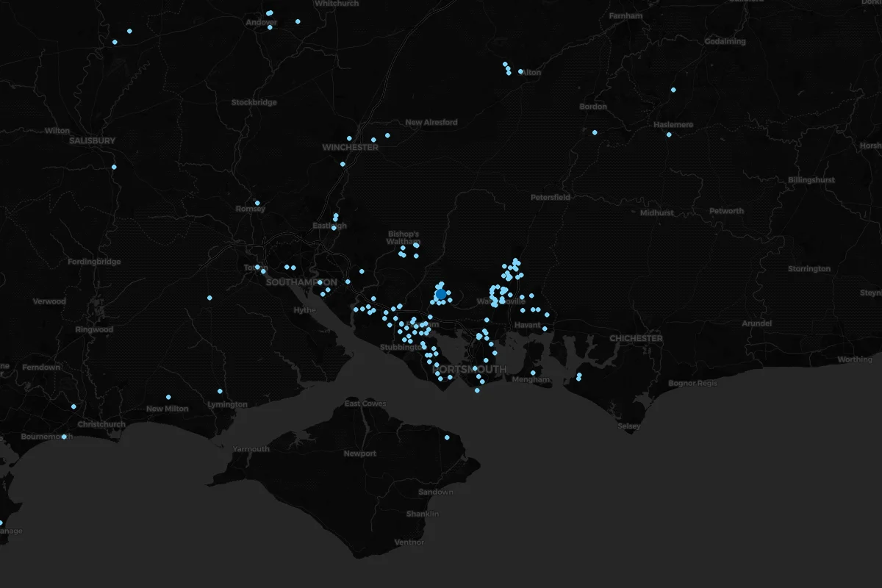Select the Shanklin label

click(423, 514)
